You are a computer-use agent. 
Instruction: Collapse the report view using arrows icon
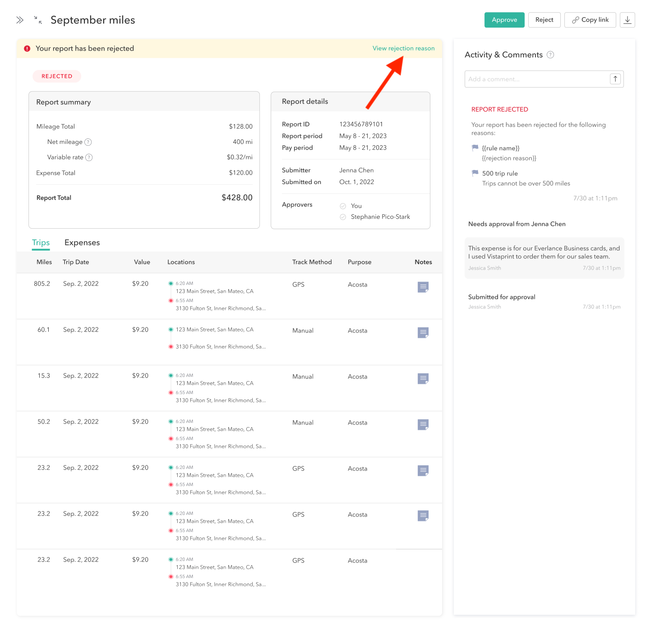(x=38, y=20)
